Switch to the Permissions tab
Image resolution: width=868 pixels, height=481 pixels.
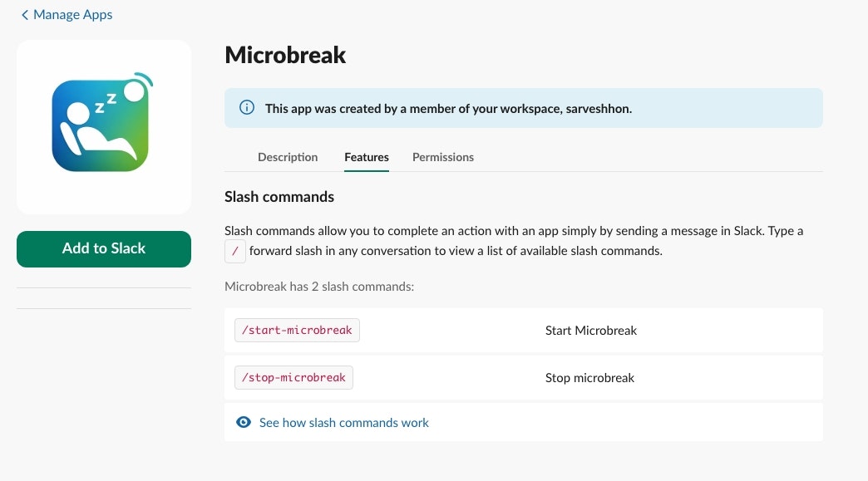click(x=443, y=157)
